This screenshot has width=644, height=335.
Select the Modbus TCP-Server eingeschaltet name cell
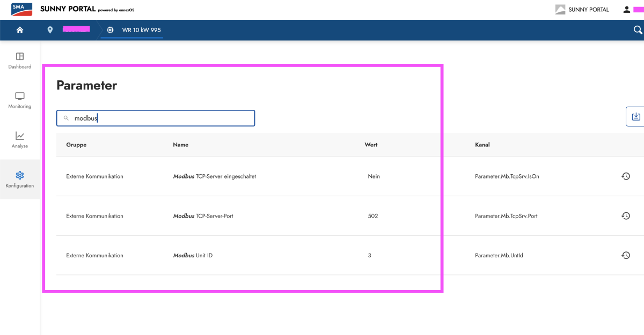[215, 176]
